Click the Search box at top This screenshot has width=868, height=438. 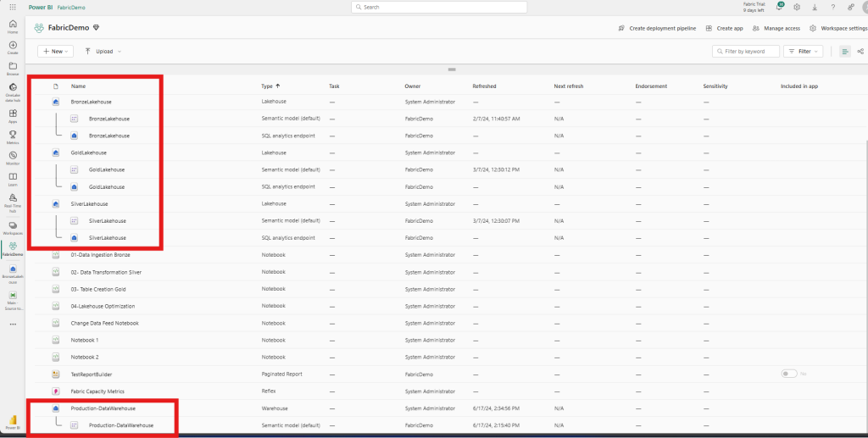point(439,7)
